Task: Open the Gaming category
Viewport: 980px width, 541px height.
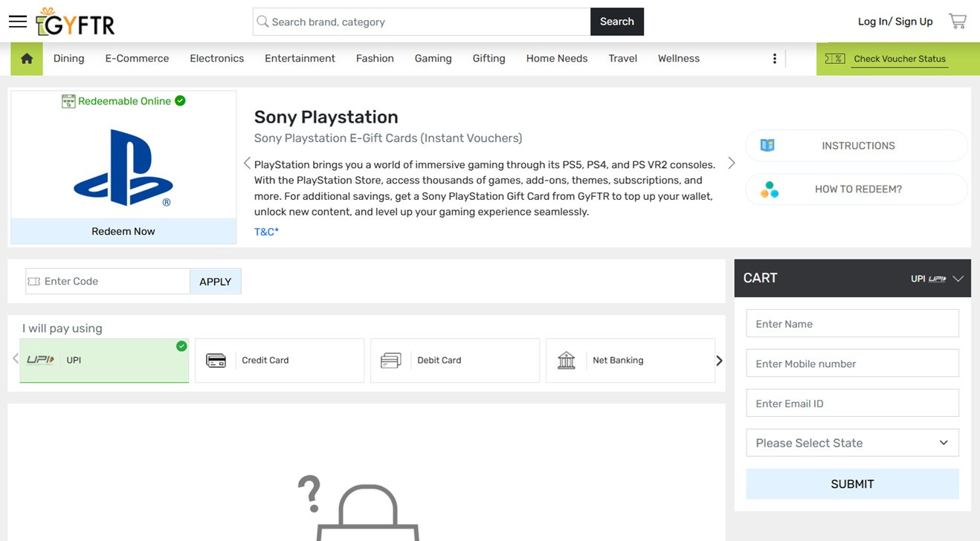Action: pos(433,59)
